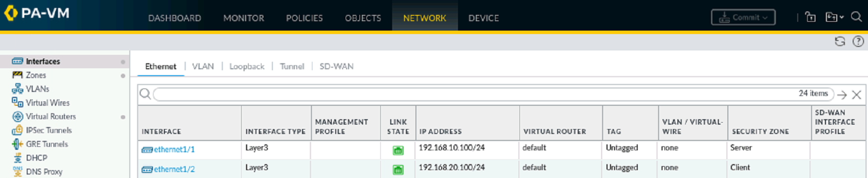Open the Commit dropdown
This screenshot has height=178, width=868.
[x=743, y=17]
